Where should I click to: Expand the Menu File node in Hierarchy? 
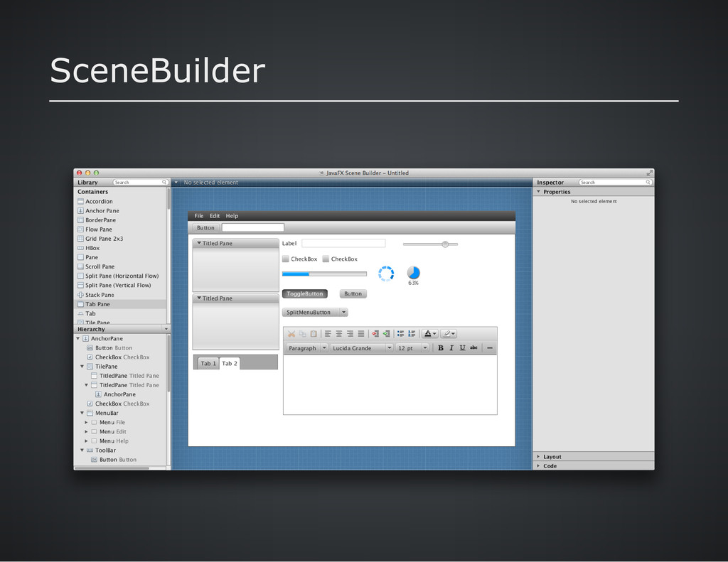86,422
